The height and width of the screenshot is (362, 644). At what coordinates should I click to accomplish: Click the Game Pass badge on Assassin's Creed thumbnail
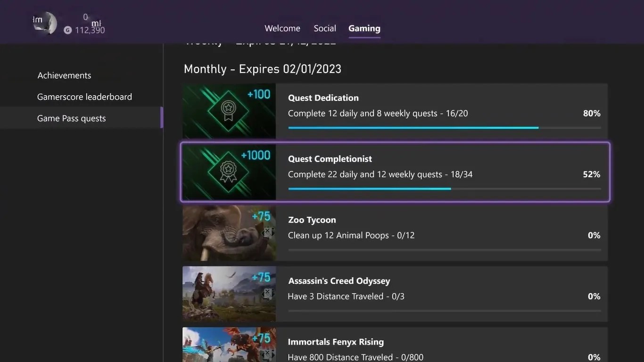(x=267, y=293)
